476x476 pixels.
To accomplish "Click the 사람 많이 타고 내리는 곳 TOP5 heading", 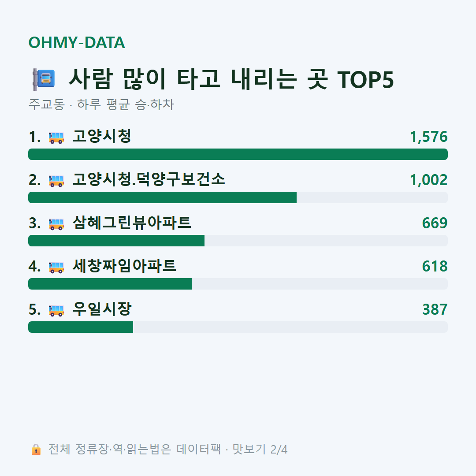I will coord(231,79).
